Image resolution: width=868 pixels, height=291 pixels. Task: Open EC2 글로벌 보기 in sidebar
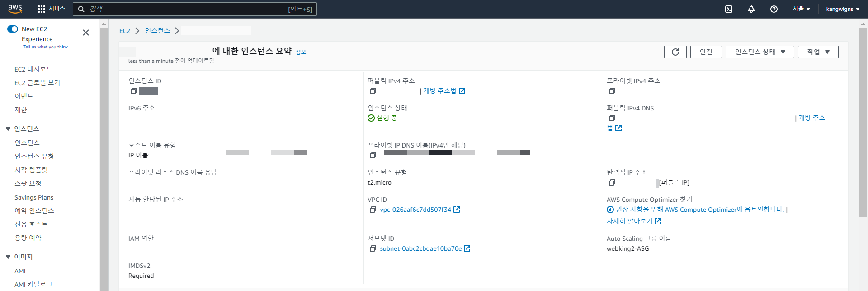[x=37, y=82]
